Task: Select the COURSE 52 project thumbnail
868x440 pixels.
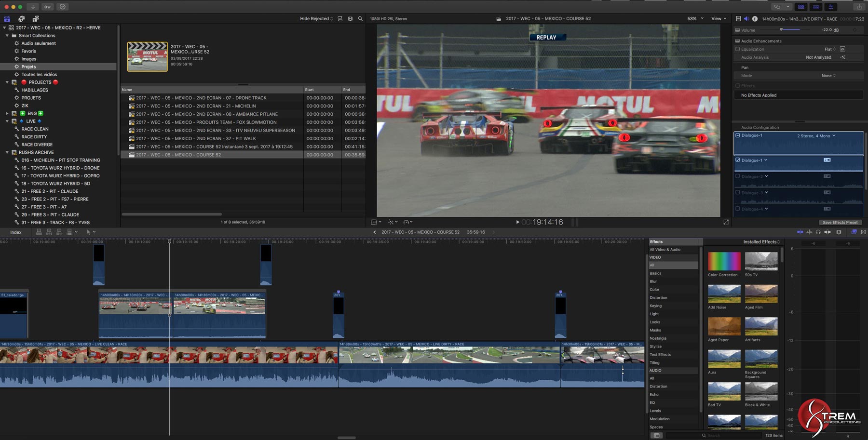Action: [x=147, y=56]
